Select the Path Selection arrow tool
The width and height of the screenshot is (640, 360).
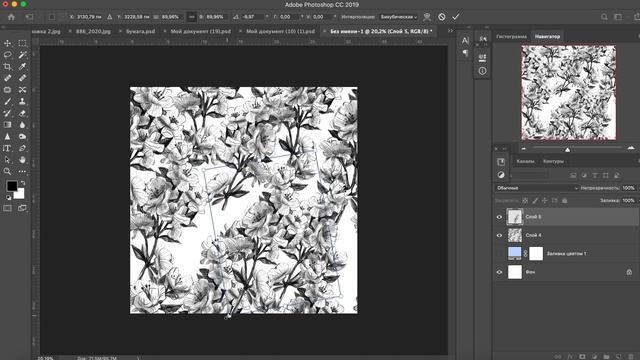pyautogui.click(x=7, y=160)
